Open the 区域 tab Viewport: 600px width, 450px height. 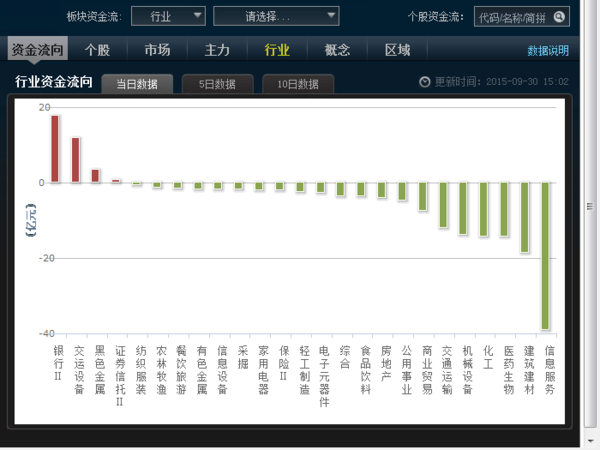[398, 50]
